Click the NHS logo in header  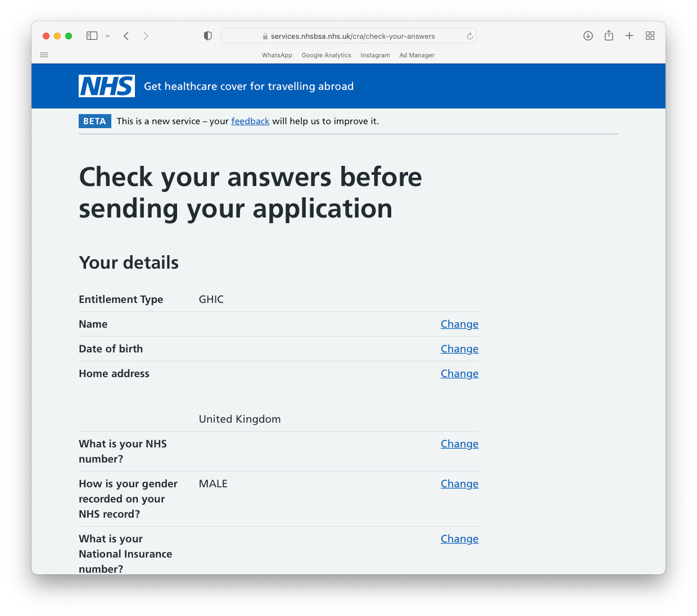point(107,86)
